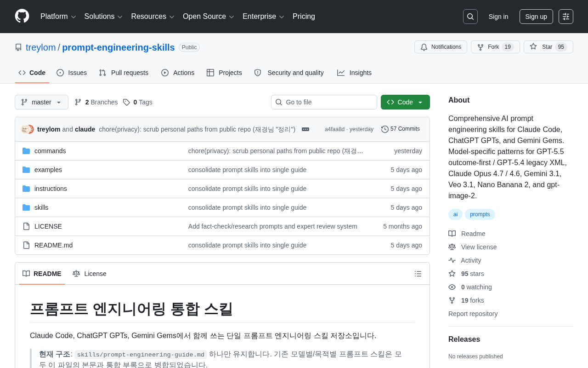The height and width of the screenshot is (368, 588).
Task: Click the repository icon beside treylom
Action: tap(18, 47)
